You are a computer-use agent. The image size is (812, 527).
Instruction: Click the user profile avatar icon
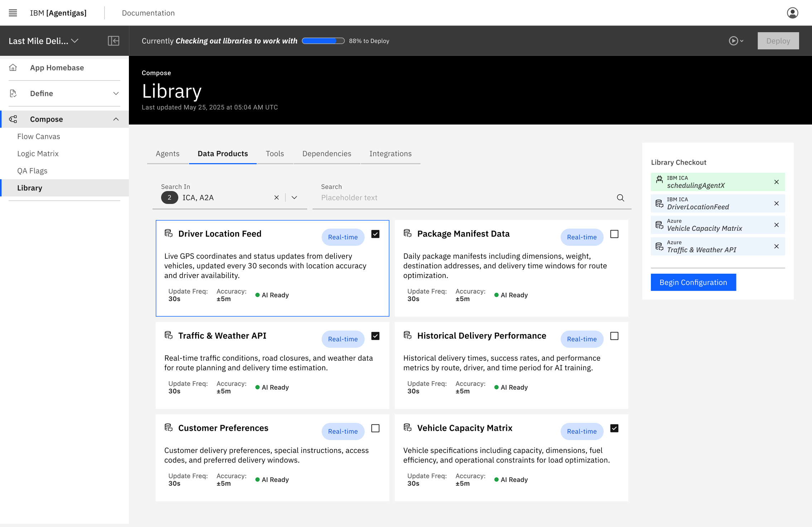pyautogui.click(x=792, y=13)
